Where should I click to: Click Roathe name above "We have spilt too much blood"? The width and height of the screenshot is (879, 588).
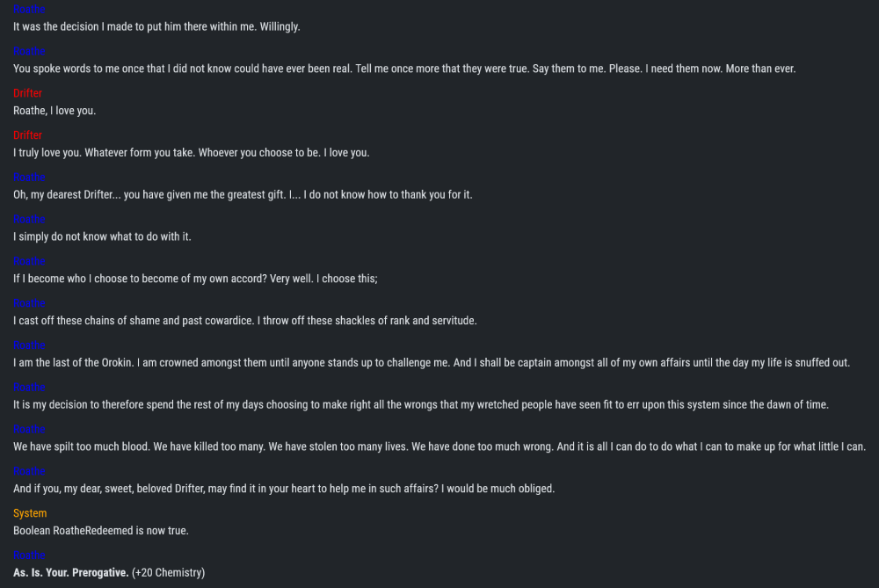tap(29, 430)
